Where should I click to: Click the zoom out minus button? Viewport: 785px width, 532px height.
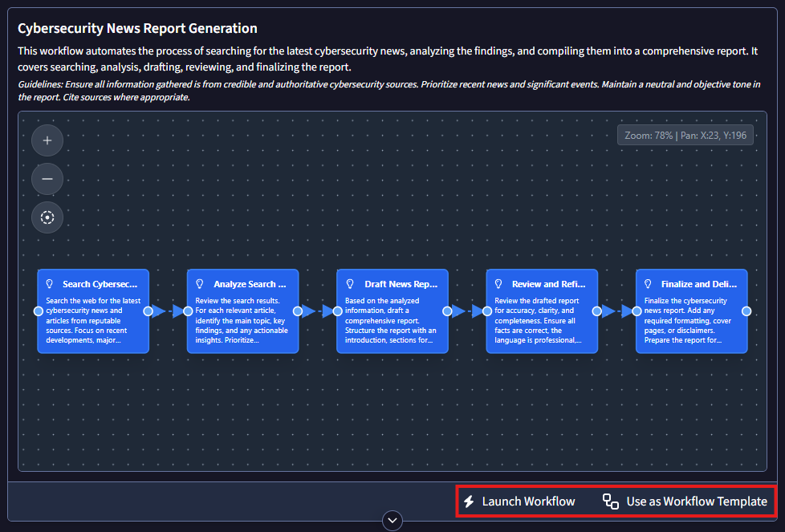[x=47, y=179]
